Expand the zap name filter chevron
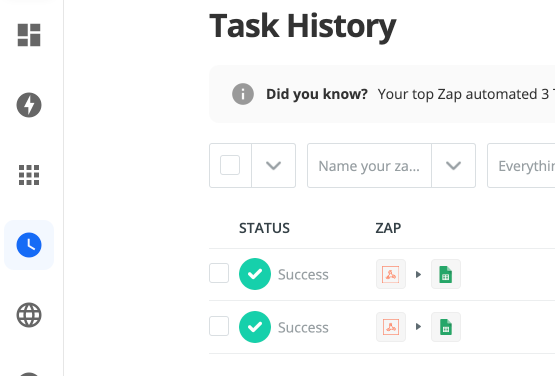This screenshot has height=376, width=555. 453,165
